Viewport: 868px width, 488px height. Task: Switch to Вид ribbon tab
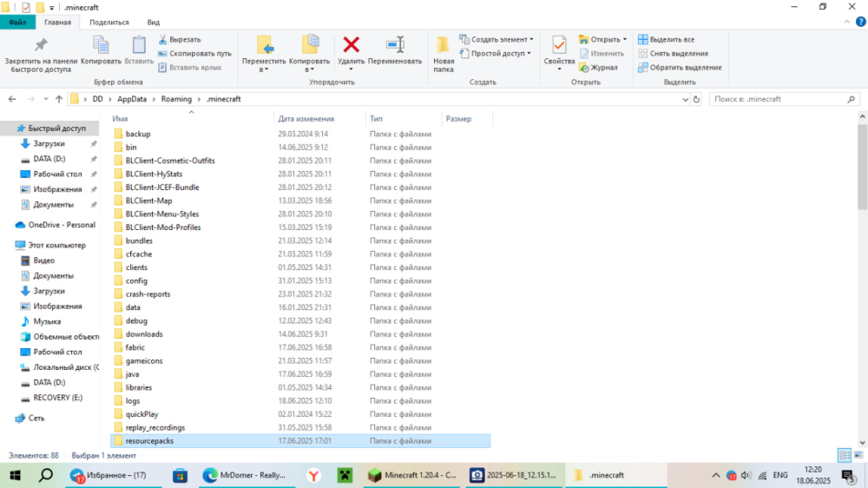pyautogui.click(x=154, y=23)
